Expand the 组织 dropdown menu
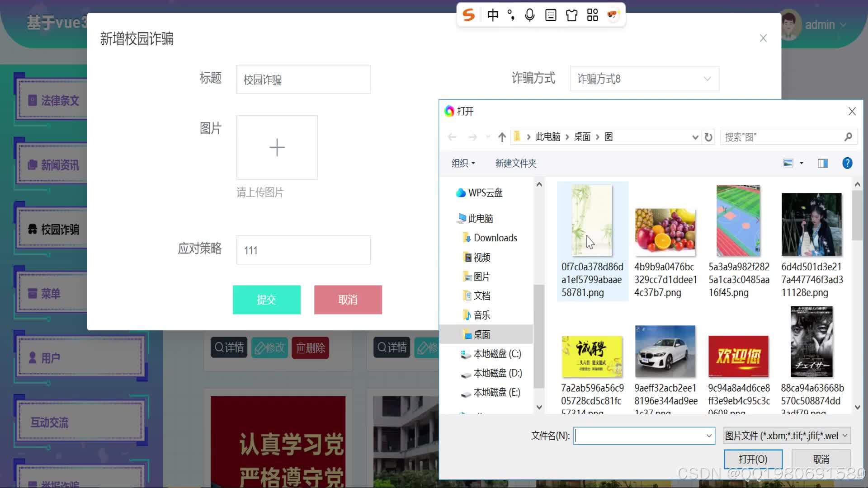The image size is (868, 488). point(463,163)
